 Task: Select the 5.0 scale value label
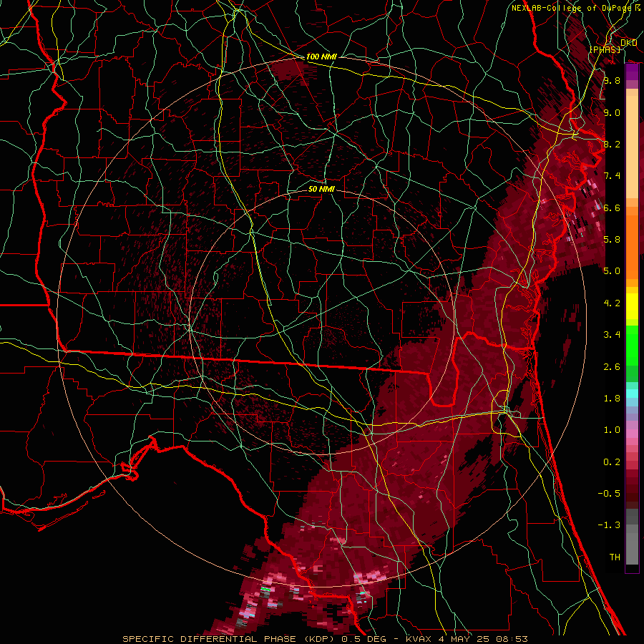click(x=612, y=271)
